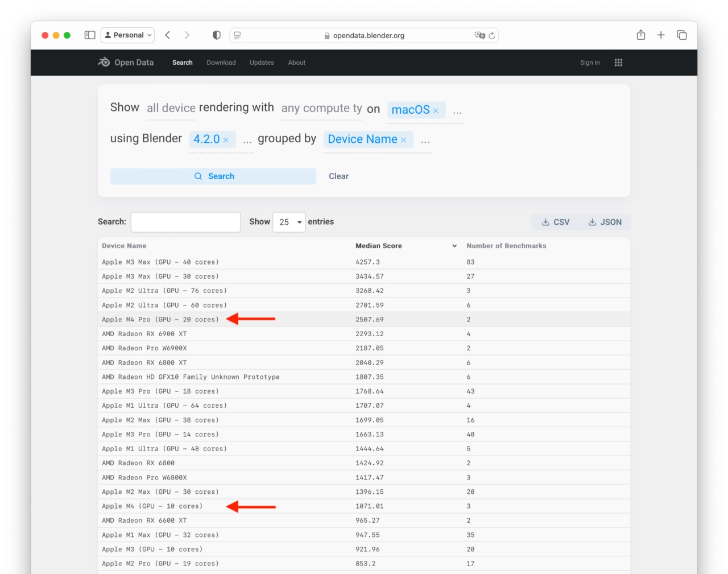
Task: Show tab overview icon
Action: click(681, 35)
